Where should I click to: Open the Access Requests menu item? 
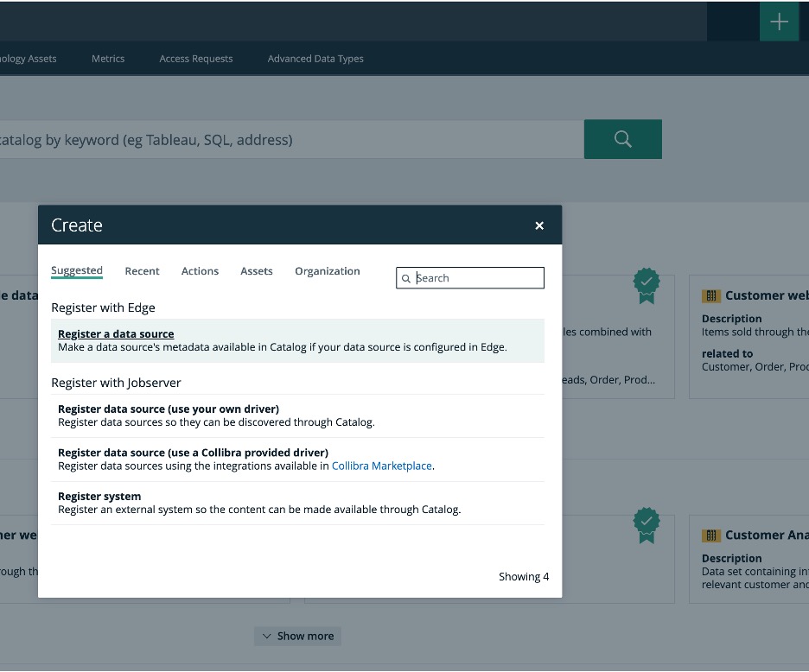196,59
